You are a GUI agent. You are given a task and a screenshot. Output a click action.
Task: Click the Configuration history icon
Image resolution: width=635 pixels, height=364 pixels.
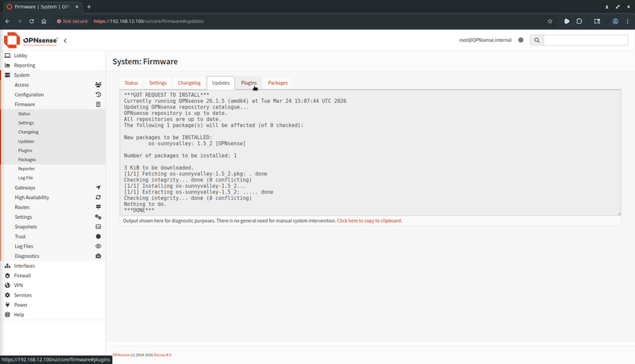98,94
